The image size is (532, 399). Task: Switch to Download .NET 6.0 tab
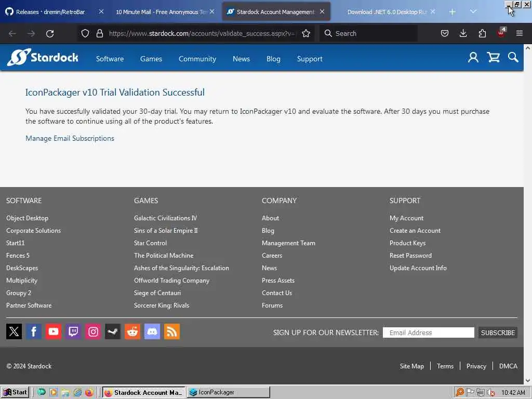point(386,12)
